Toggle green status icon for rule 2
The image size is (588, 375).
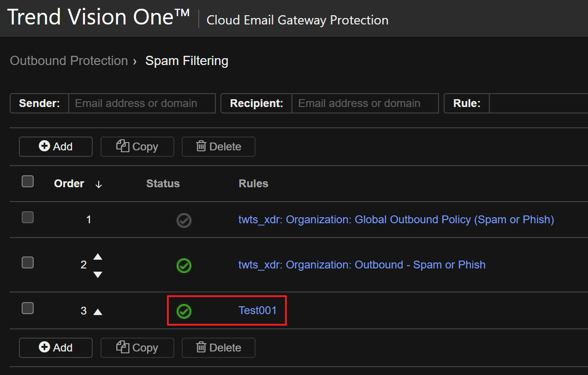coord(184,265)
